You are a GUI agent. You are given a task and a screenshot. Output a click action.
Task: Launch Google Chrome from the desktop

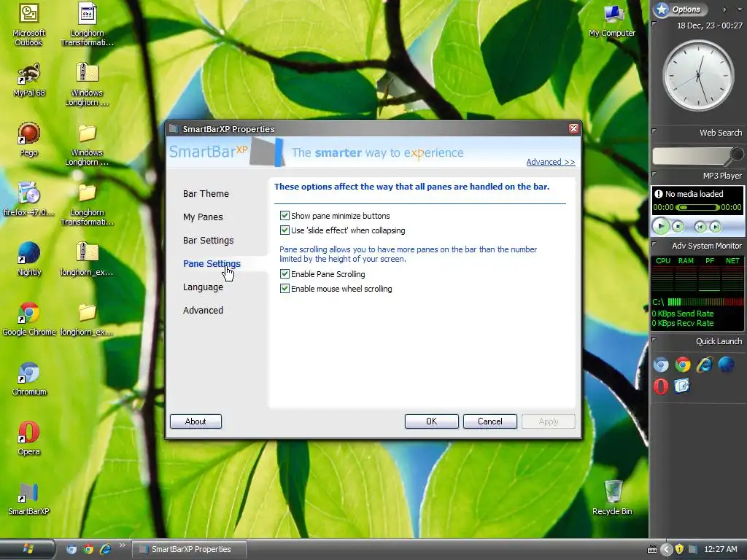pos(28,319)
